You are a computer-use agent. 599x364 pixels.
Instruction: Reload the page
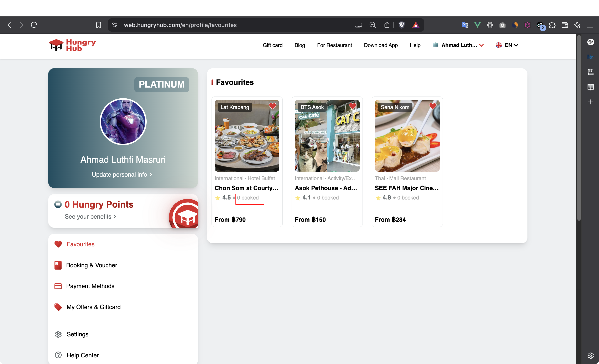click(x=34, y=25)
